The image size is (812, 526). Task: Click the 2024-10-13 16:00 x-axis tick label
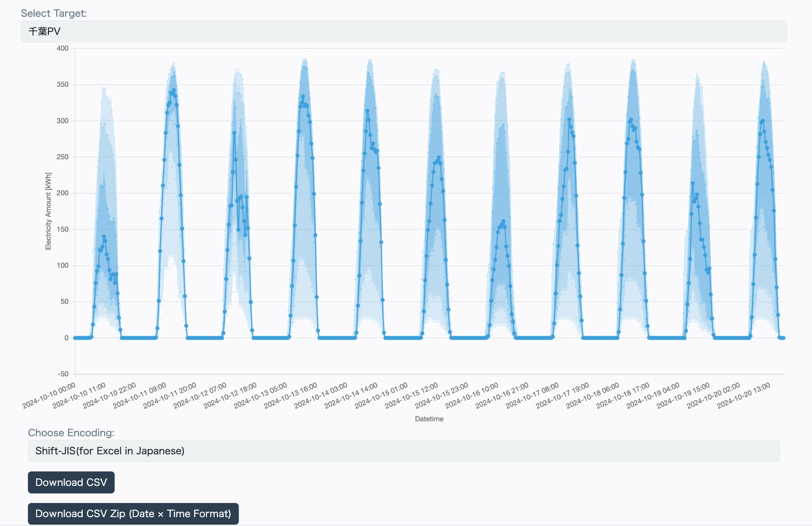tap(291, 396)
